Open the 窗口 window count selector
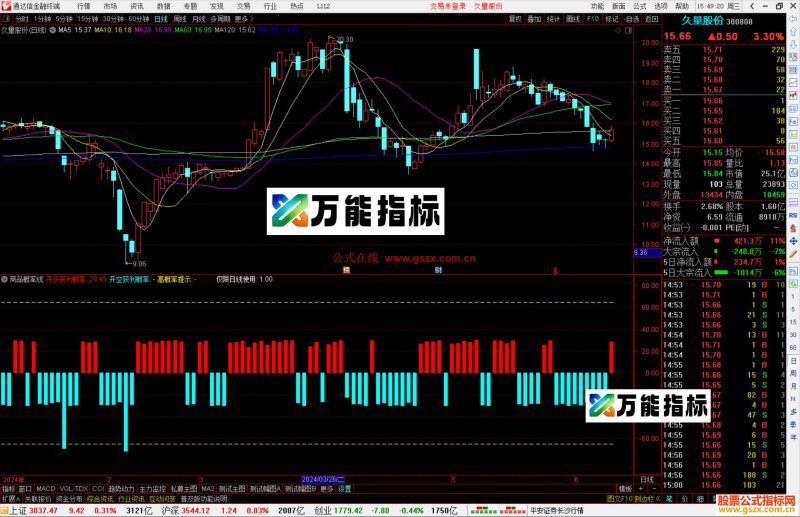Viewport: 800px width, 517px height. point(25,489)
